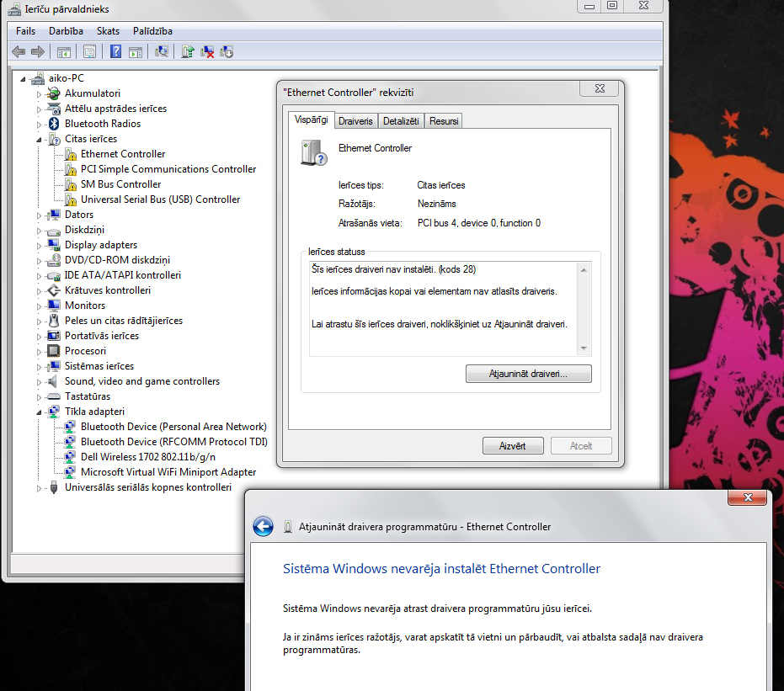The height and width of the screenshot is (691, 784).
Task: Click the Display adapters icon in tree
Action: coord(54,245)
